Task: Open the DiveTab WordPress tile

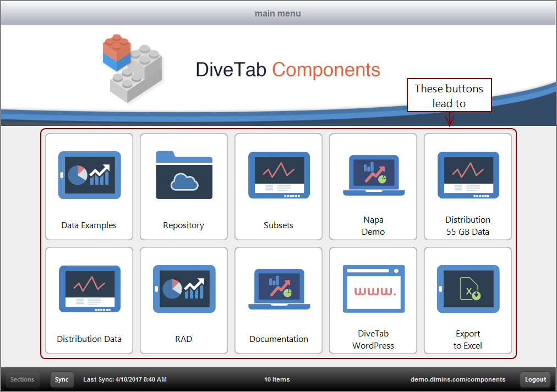Action: tap(373, 300)
